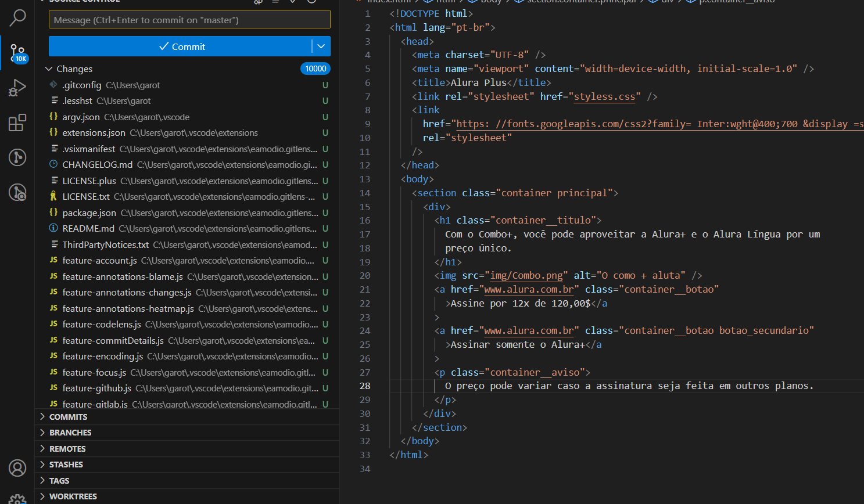This screenshot has height=504, width=864.
Task: Select the .lesshst file in Changes
Action: pos(187,100)
